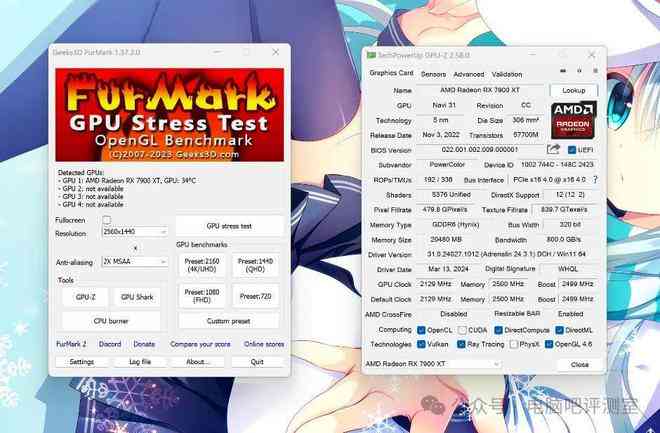Click the GPU-Z screenshot camera icon

(x=563, y=71)
